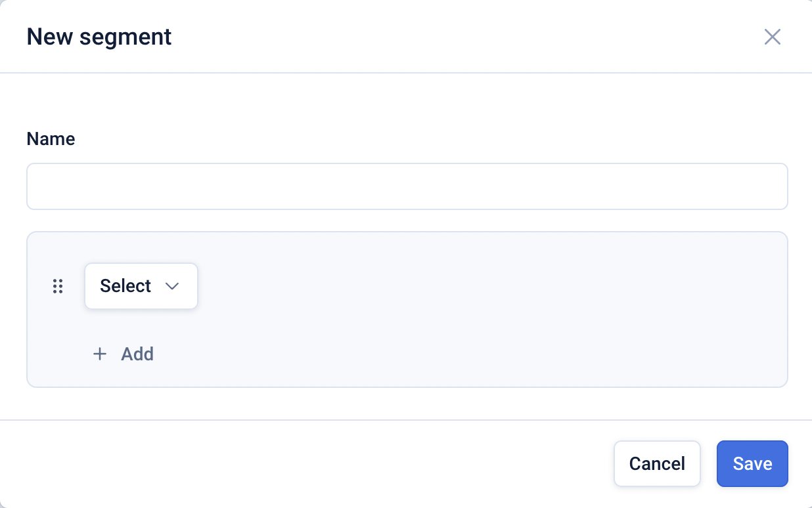
Task: Expand the filter attribute Select combo box
Action: (141, 286)
